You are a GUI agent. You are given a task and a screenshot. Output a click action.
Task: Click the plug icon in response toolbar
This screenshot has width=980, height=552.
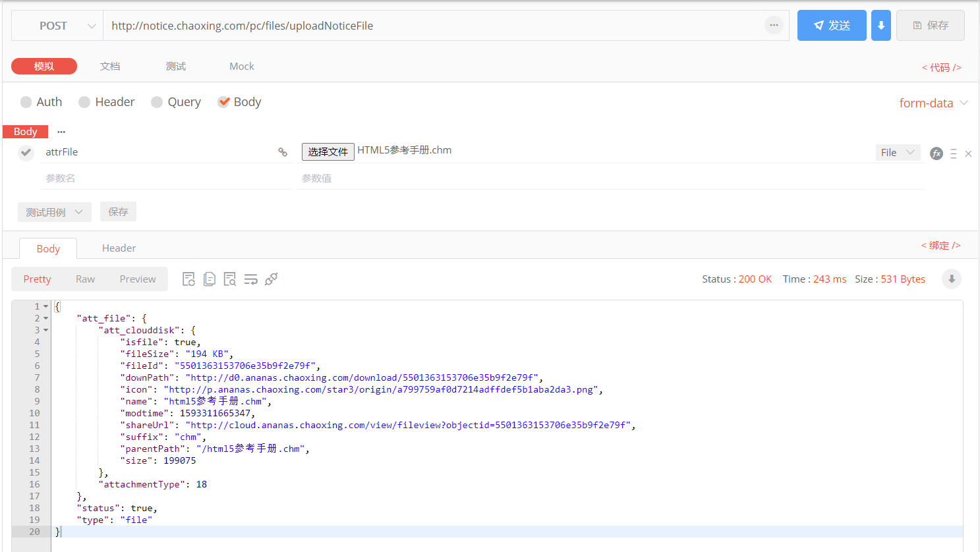[x=271, y=279]
